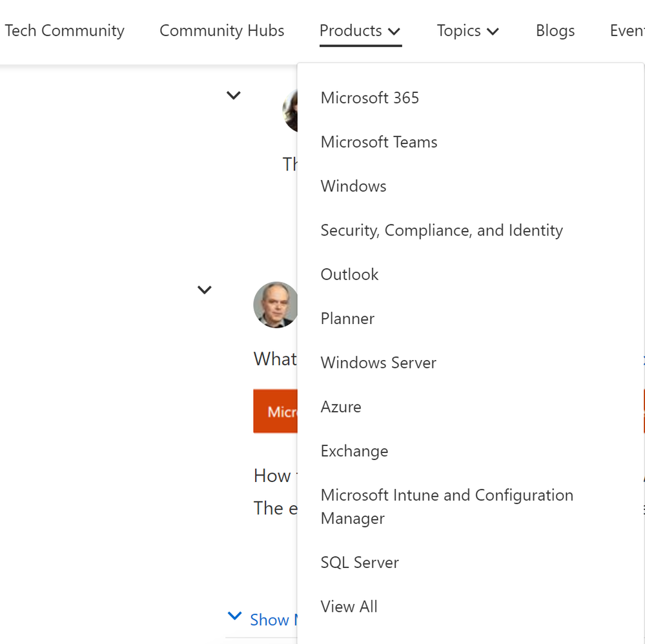Choose Planner in Products list
This screenshot has height=644, width=645.
click(x=347, y=319)
